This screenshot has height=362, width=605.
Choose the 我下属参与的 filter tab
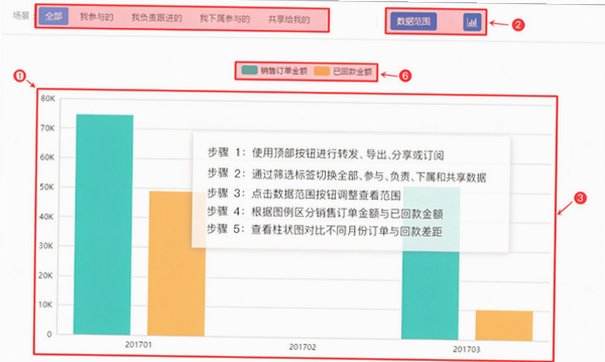click(225, 18)
